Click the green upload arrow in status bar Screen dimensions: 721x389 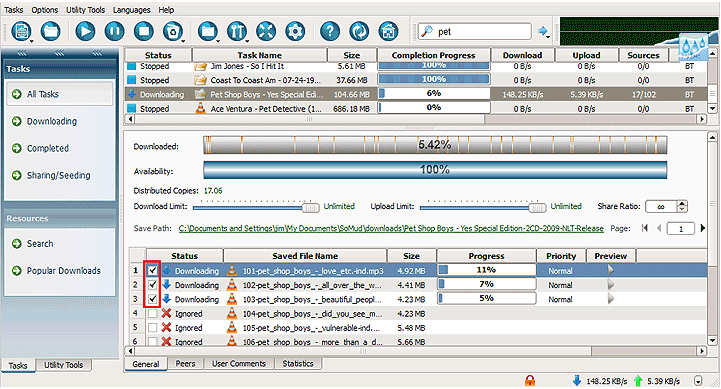tap(638, 381)
